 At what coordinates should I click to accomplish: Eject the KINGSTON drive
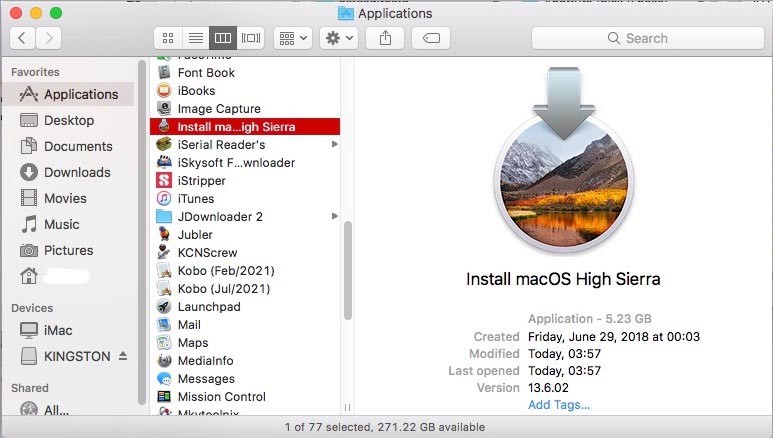pos(123,356)
